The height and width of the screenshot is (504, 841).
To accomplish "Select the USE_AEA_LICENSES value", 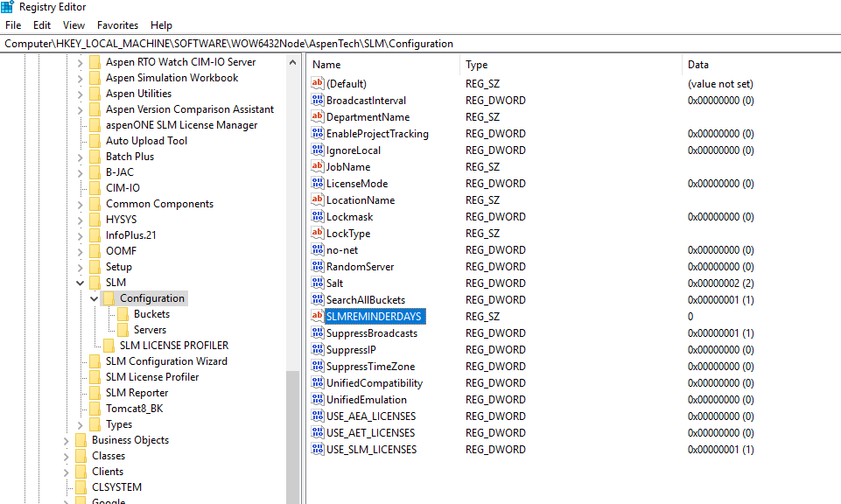I will point(371,416).
